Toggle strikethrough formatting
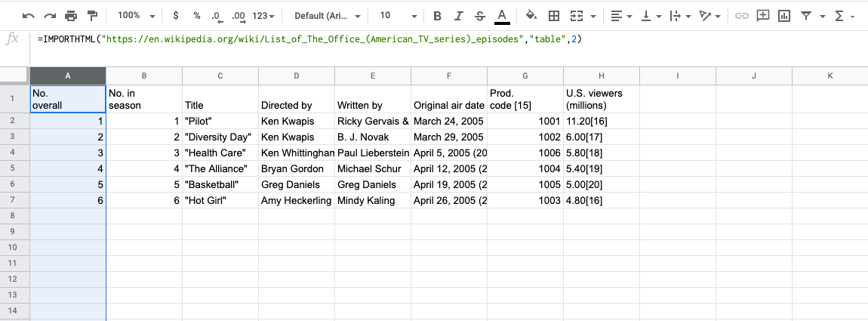This screenshot has height=321, width=868. (x=480, y=15)
